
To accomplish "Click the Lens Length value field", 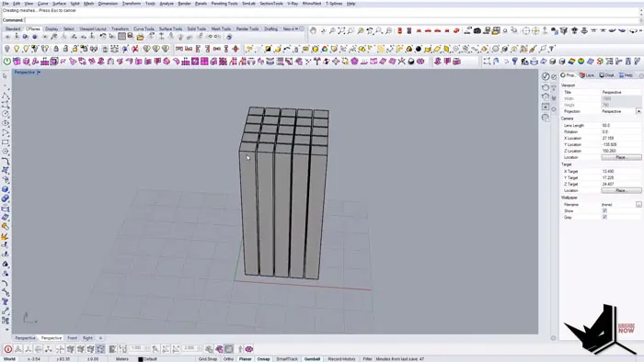I will (621, 126).
